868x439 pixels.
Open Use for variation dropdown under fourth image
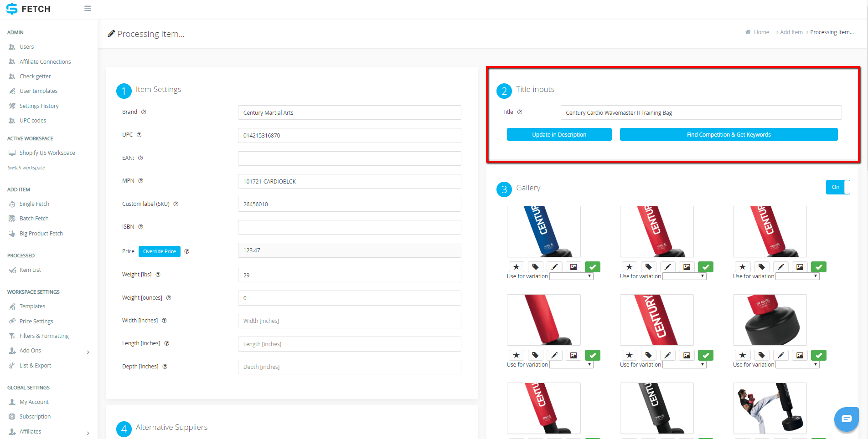tap(571, 364)
